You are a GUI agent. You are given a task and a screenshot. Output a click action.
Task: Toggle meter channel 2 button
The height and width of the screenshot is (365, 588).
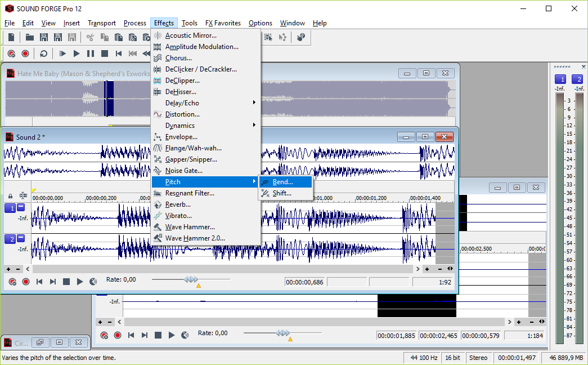[577, 79]
